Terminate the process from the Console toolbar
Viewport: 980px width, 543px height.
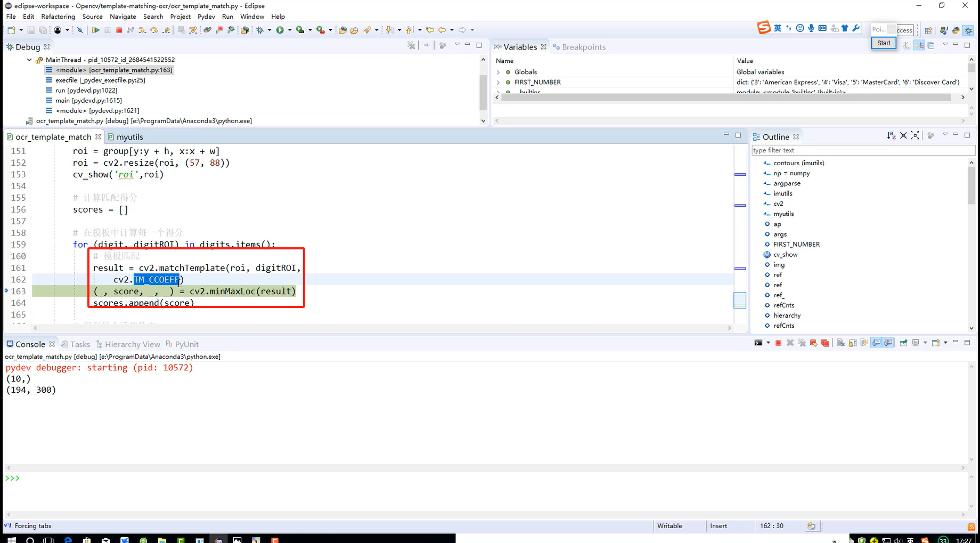point(778,343)
